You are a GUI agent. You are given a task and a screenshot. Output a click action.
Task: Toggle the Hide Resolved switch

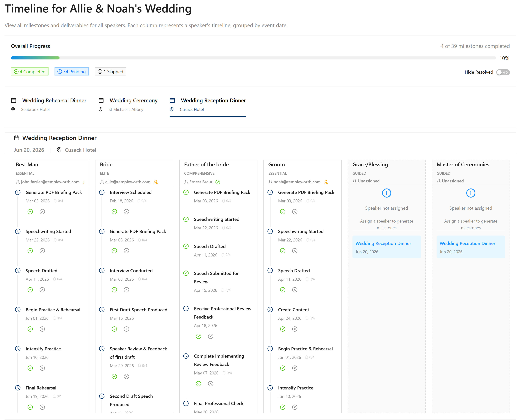tap(503, 72)
